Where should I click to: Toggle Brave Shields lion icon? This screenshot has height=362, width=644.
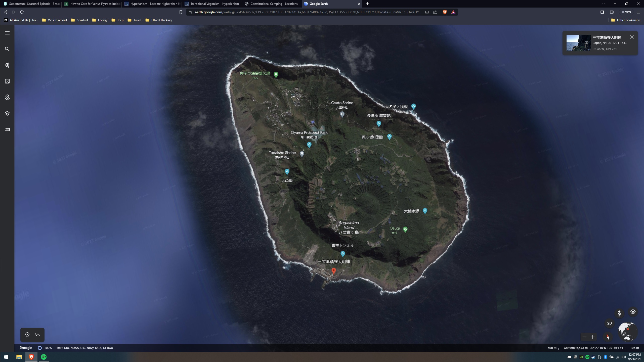[445, 12]
